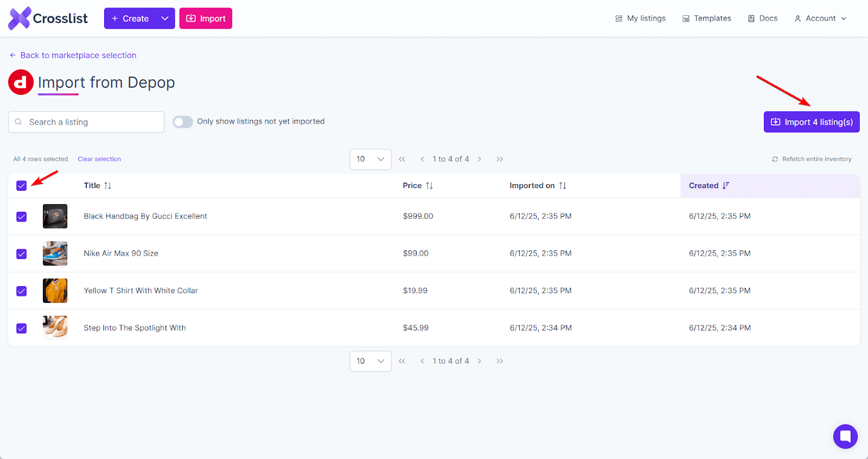This screenshot has height=459, width=868.
Task: Uncheck the Nike Air Max 90 row
Action: pyautogui.click(x=22, y=254)
